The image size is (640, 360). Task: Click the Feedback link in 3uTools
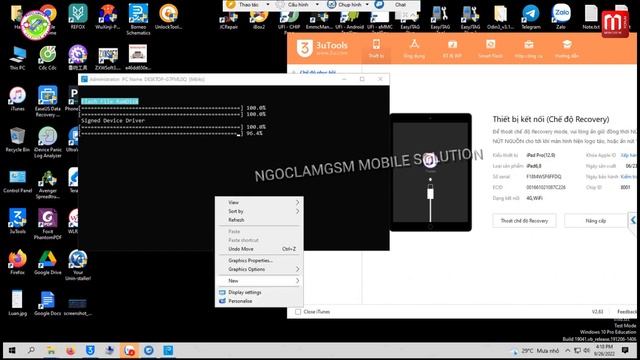(x=626, y=312)
